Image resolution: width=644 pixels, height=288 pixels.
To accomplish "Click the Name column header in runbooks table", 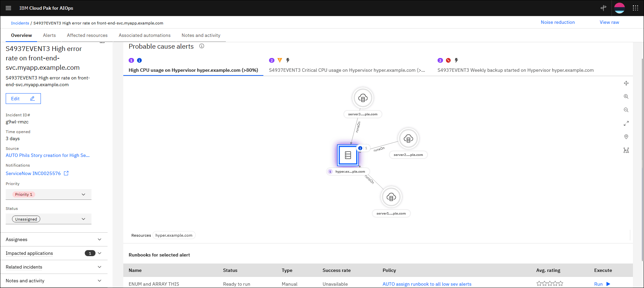I will point(135,270).
